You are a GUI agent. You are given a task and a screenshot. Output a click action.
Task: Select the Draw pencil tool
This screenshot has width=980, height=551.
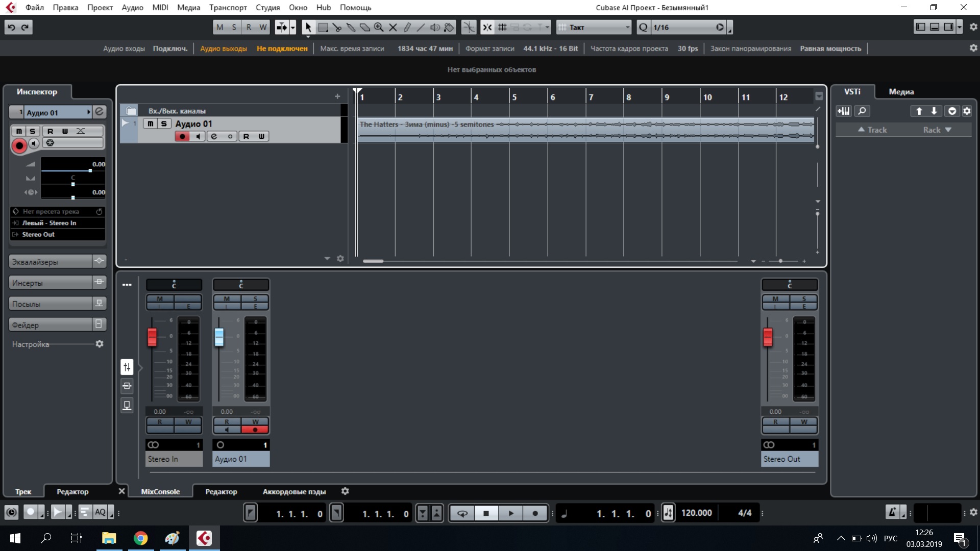407,28
